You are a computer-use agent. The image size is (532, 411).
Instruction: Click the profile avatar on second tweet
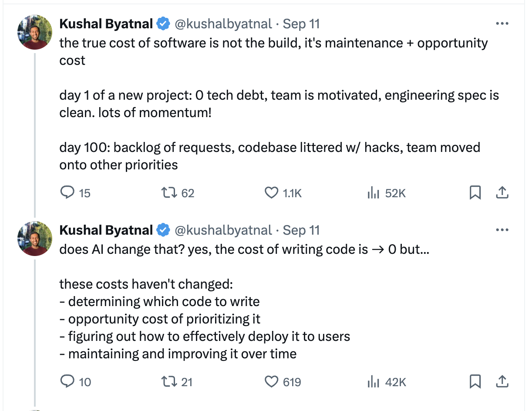coord(35,239)
